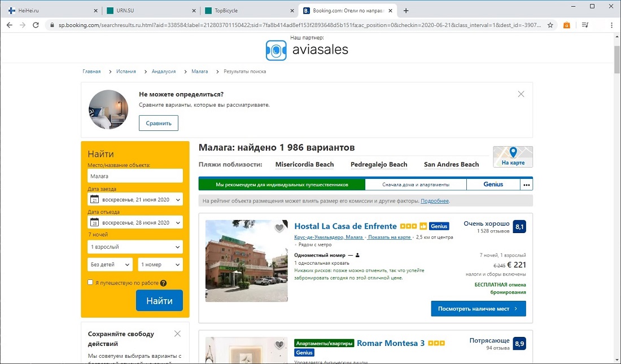Image resolution: width=621 pixels, height=364 pixels.
Task: Click the 'Подробнее' ranking info link
Action: point(435,201)
